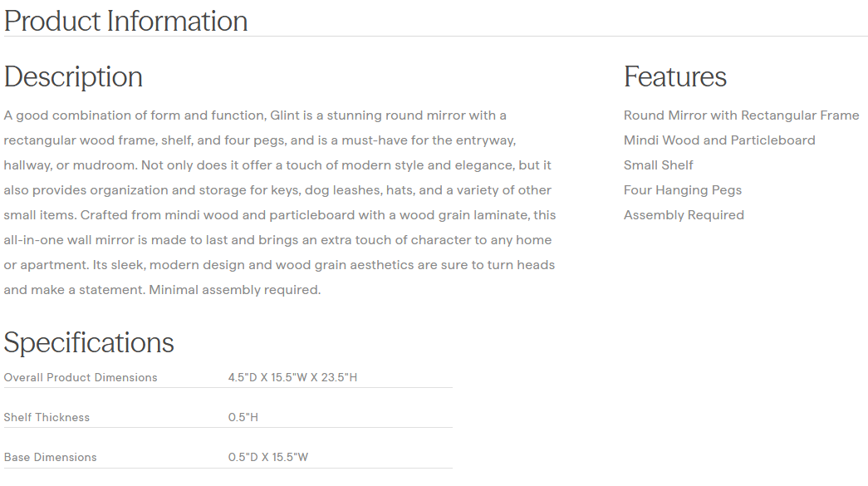Image resolution: width=868 pixels, height=486 pixels.
Task: Click the Base Dimensions label
Action: click(x=50, y=457)
